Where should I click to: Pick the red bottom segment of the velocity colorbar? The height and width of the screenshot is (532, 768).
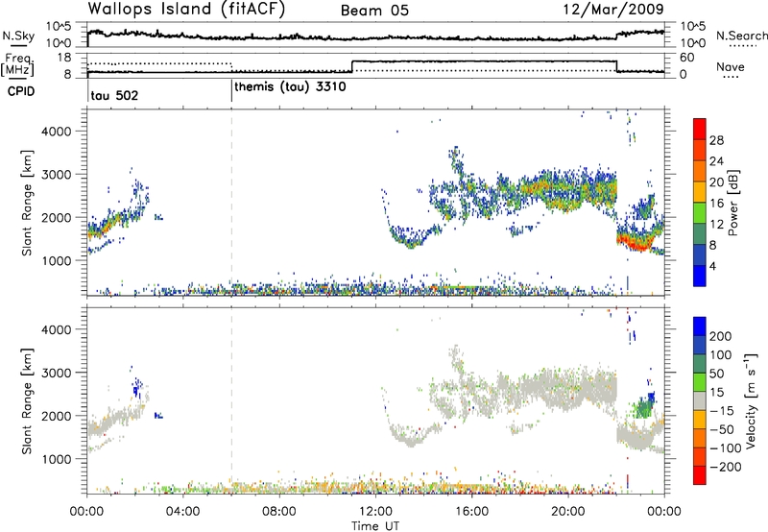(x=700, y=475)
